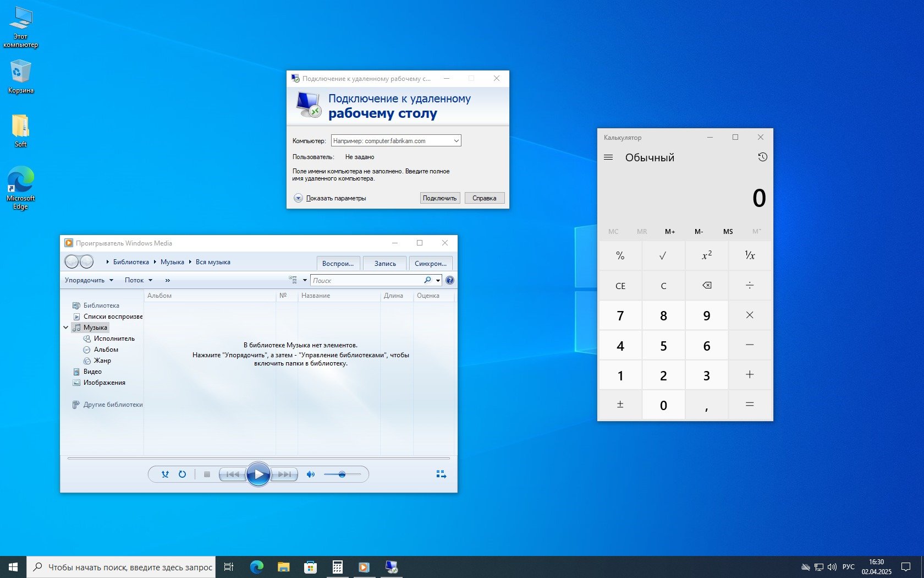
Task: Open the calculator hamburger navigation menu
Action: tap(608, 157)
